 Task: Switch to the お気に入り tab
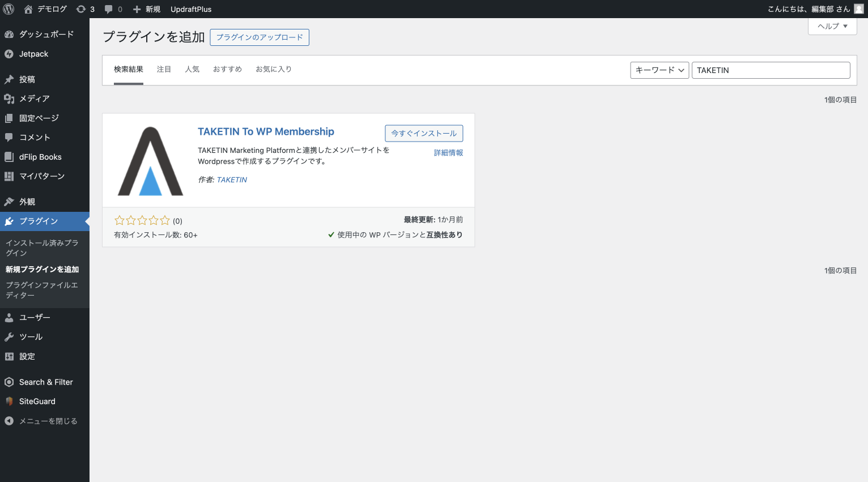point(274,69)
